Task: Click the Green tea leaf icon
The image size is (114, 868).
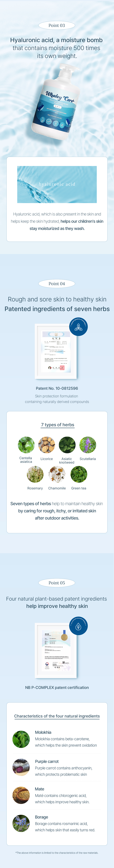Action: click(79, 474)
